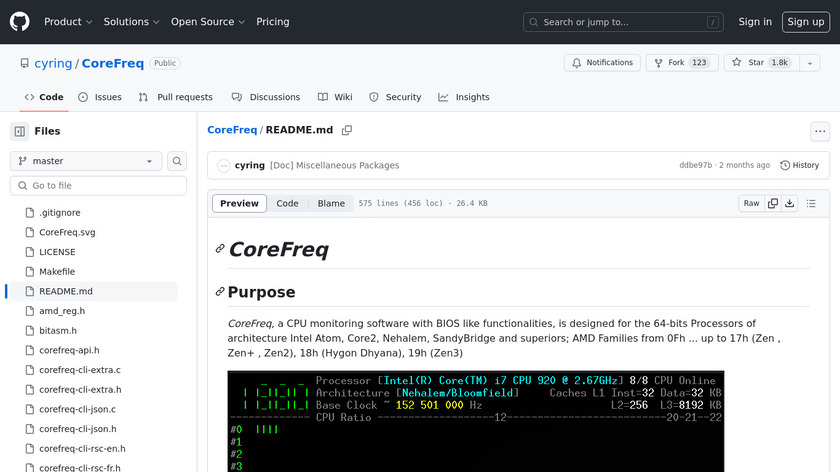Viewport: 840px width, 472px height.
Task: Open the master branch selector
Action: tap(86, 161)
